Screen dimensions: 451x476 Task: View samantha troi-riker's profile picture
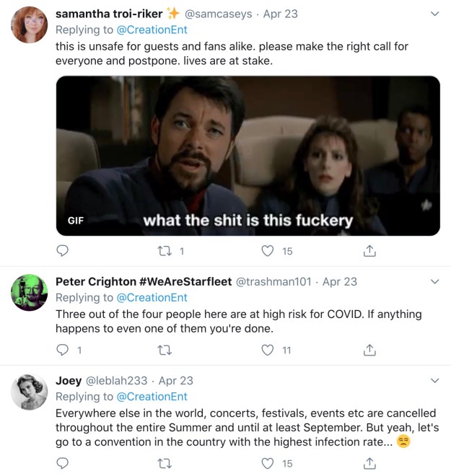pos(30,25)
